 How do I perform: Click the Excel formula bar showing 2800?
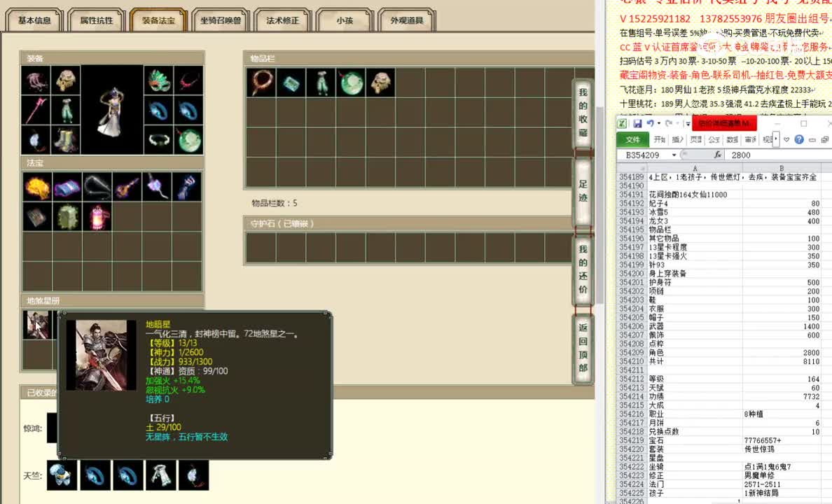(742, 154)
